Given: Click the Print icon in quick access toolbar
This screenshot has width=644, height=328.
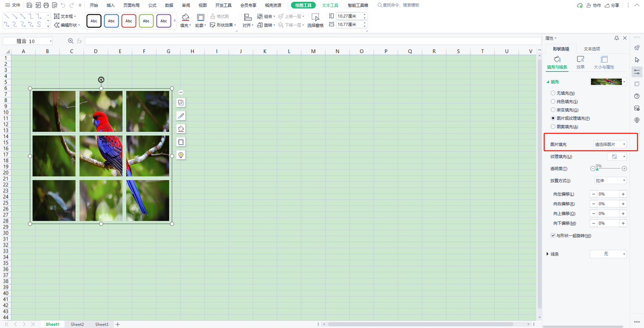Looking at the screenshot, I should [46, 5].
